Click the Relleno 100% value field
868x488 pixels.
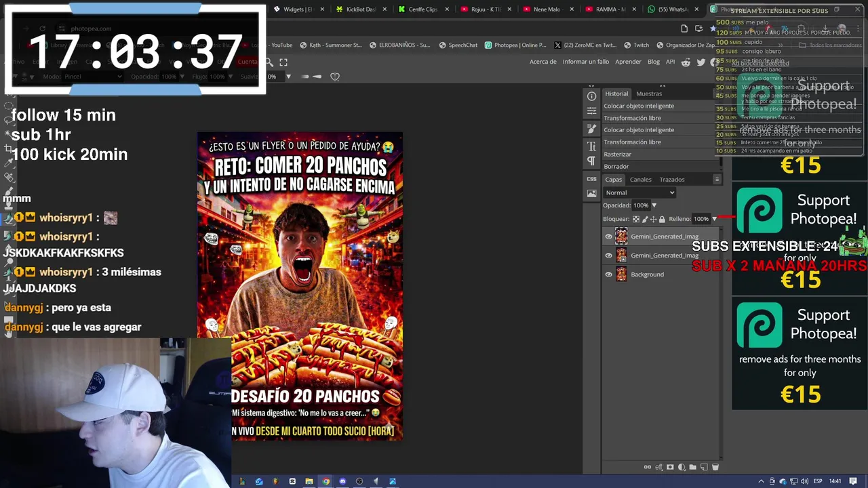point(701,219)
